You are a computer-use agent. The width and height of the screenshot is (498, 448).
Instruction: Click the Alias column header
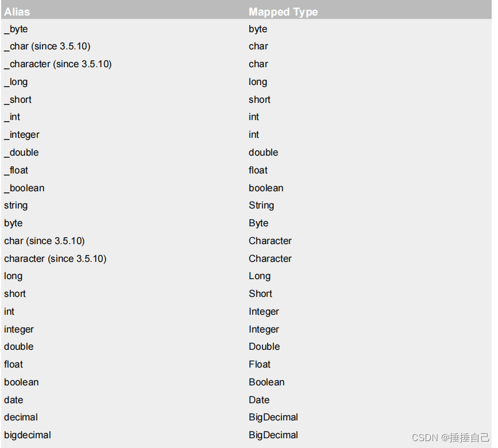pyautogui.click(x=17, y=11)
